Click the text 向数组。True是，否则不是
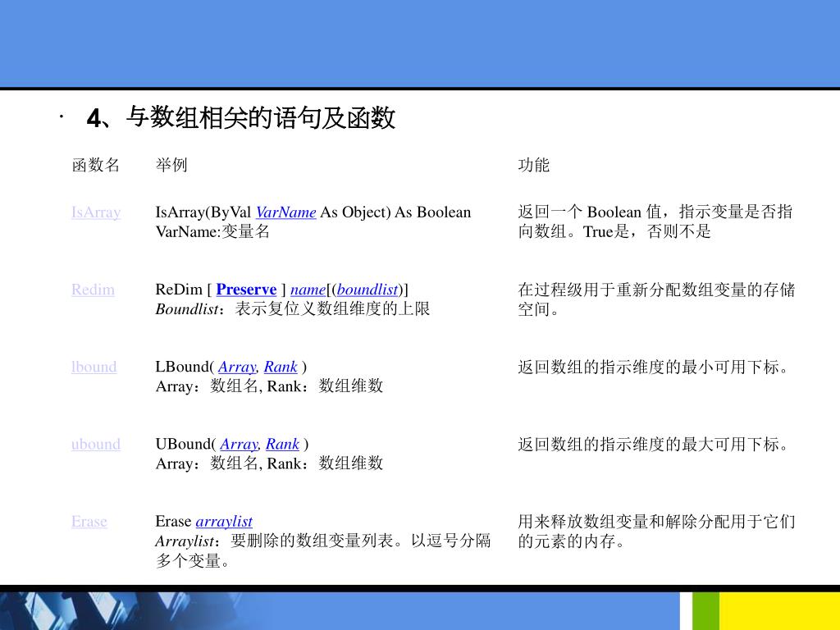This screenshot has height=630, width=840. pos(614,232)
